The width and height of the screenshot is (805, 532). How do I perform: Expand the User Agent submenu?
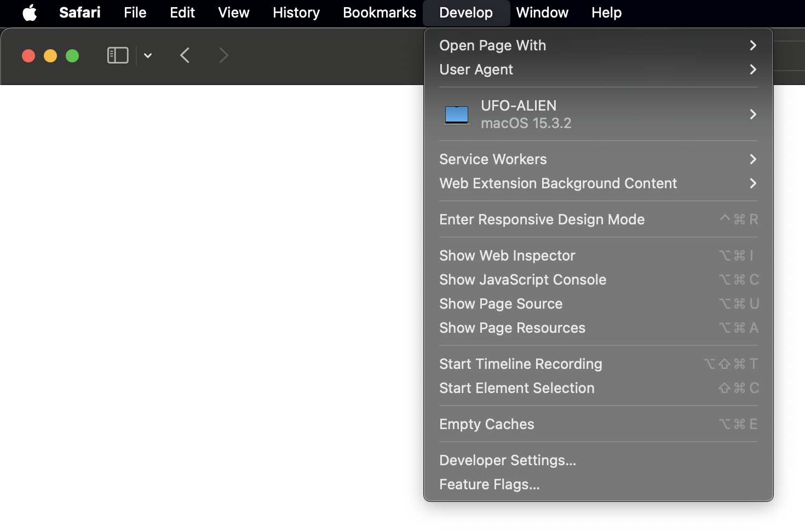(599, 70)
